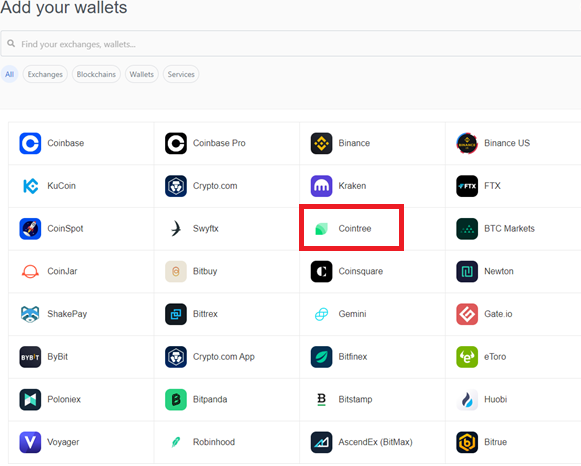581x466 pixels.
Task: Select the All filter chip
Action: 9,74
